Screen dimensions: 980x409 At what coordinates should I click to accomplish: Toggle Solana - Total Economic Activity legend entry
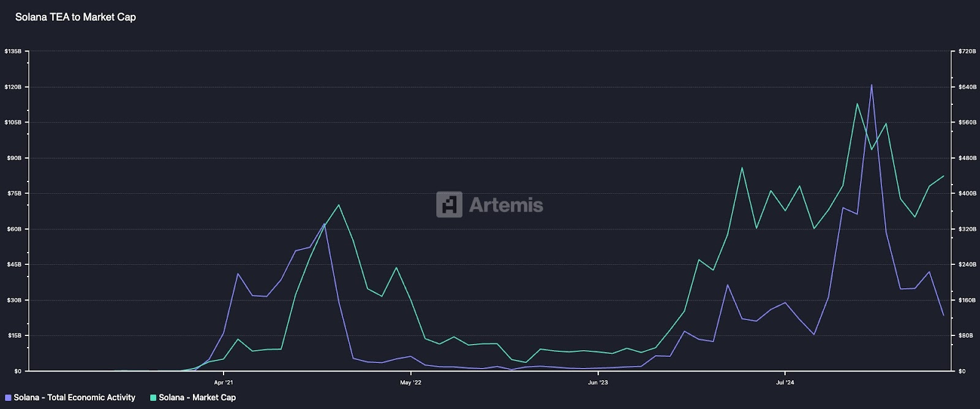70,397
